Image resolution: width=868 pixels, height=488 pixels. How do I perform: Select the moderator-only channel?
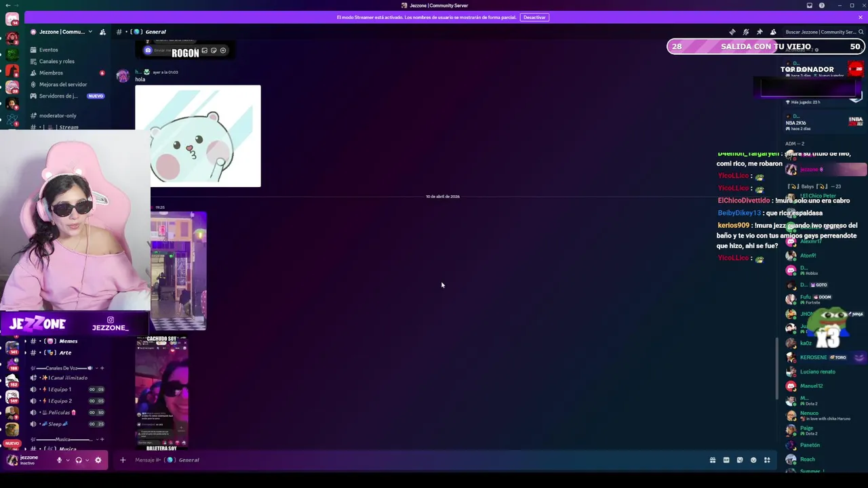coord(68,115)
